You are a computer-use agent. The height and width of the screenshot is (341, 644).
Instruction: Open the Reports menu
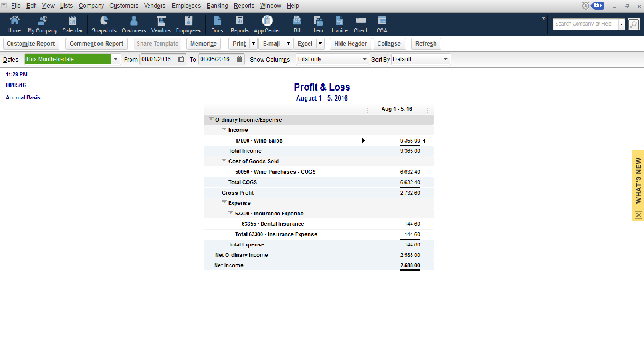244,6
